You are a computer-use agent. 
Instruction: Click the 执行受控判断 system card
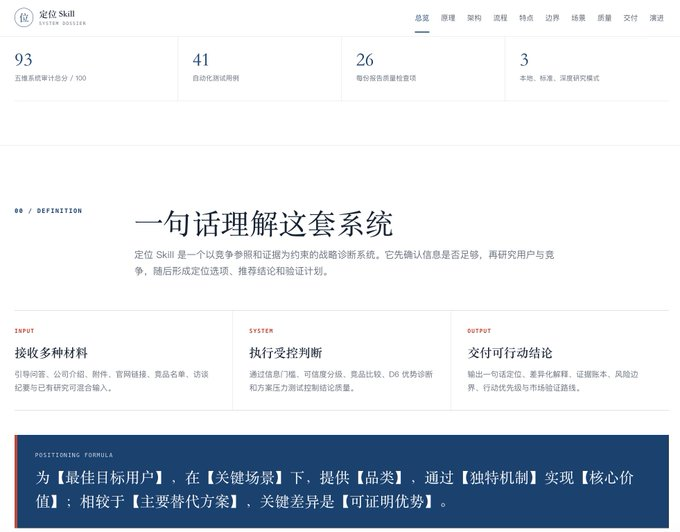click(342, 360)
